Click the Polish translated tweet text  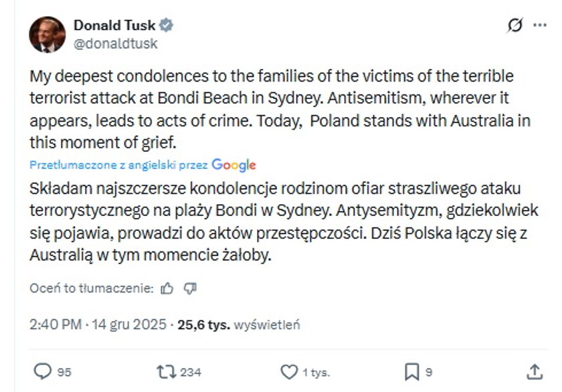274,222
